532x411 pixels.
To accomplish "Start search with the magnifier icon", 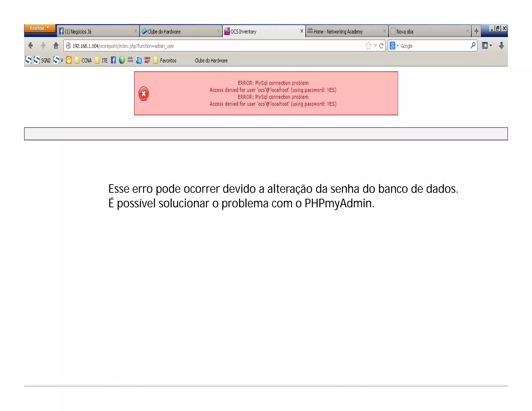I will [473, 45].
